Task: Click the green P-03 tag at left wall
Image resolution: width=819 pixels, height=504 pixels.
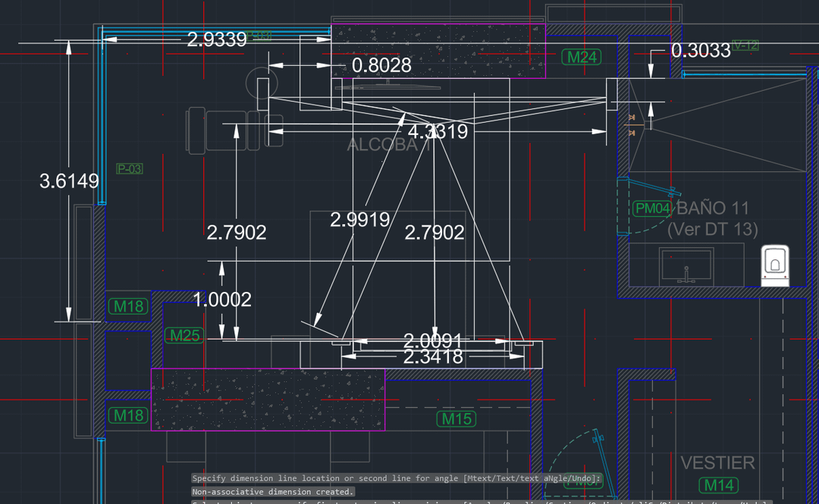Action: pos(129,169)
